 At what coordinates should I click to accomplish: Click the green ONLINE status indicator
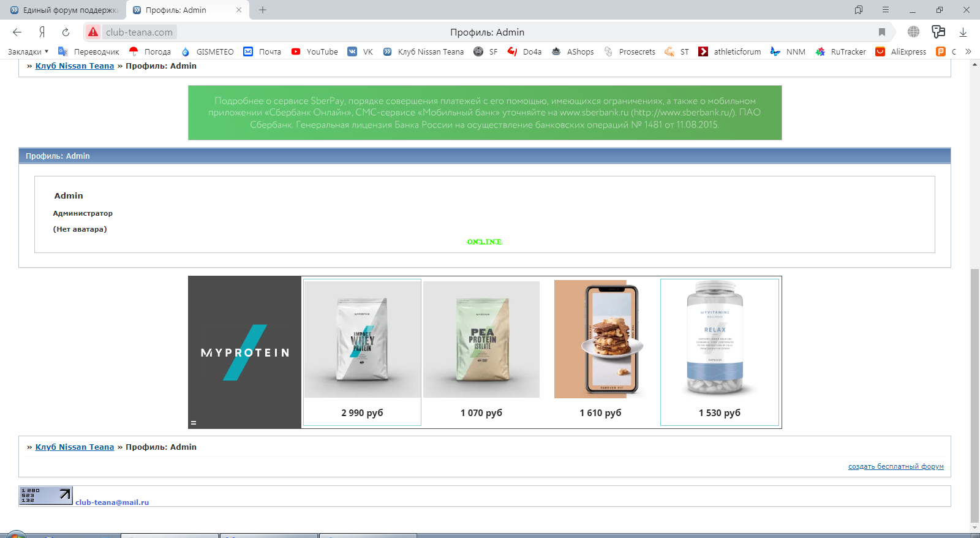click(484, 242)
